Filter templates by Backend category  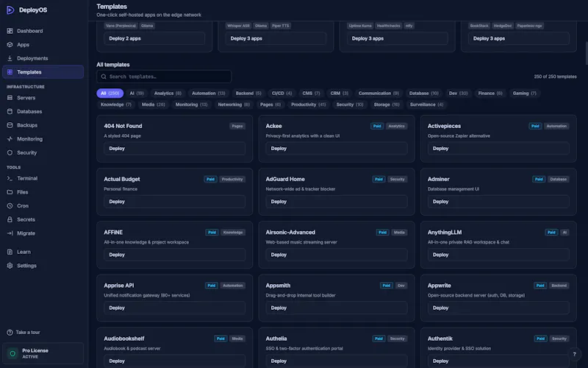click(248, 93)
